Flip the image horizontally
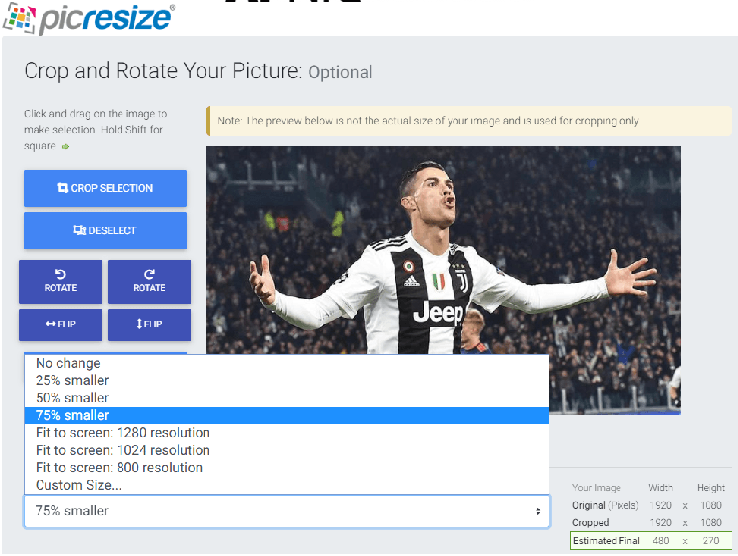Viewport: 738px width, 556px height. click(x=60, y=324)
